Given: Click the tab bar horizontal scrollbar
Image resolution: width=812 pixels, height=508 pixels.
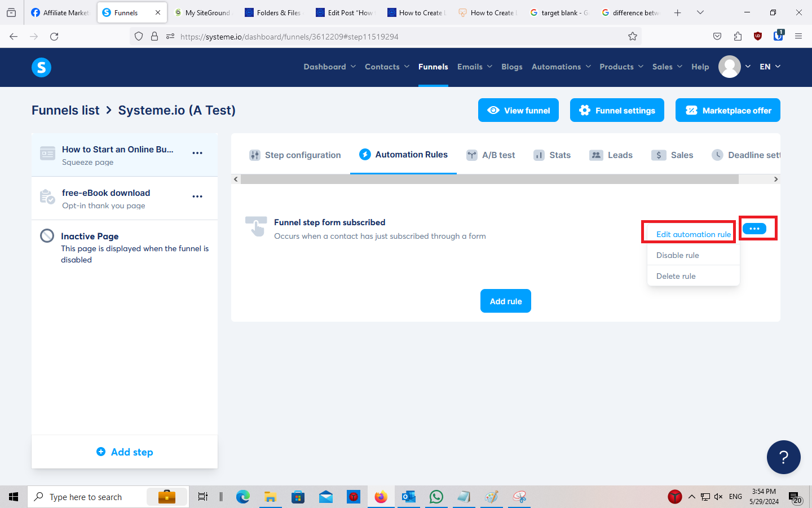Looking at the screenshot, I should tap(489, 179).
